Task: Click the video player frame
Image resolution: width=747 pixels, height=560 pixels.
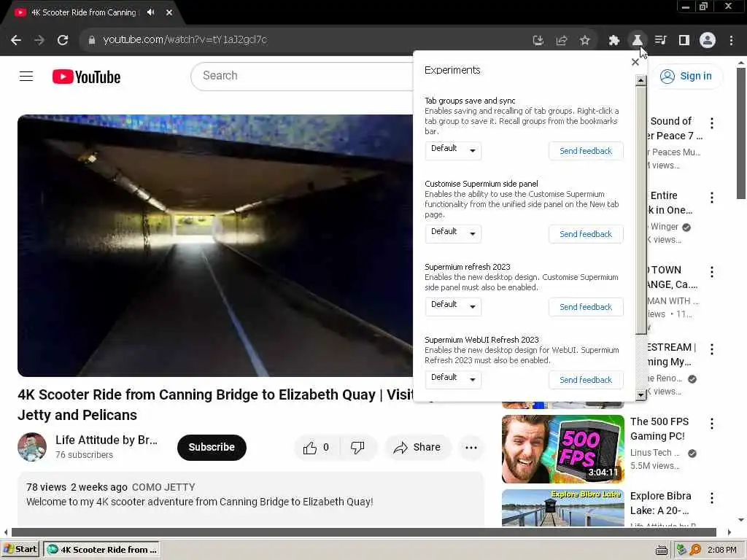Action: pyautogui.click(x=215, y=245)
